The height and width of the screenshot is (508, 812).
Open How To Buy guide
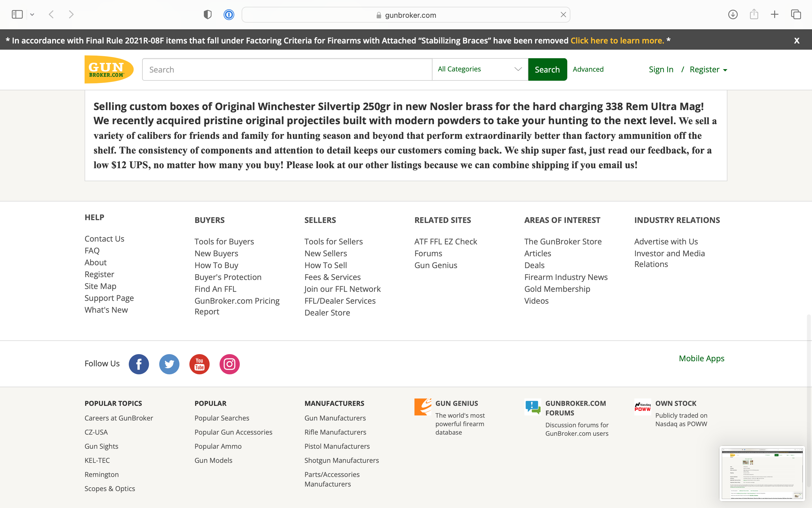tap(217, 265)
